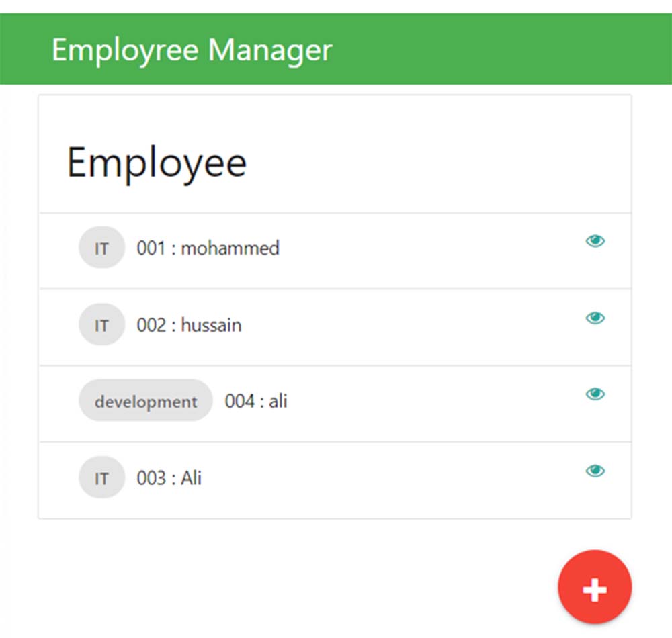
Task: Click the name Ali after 003
Action: (191, 478)
